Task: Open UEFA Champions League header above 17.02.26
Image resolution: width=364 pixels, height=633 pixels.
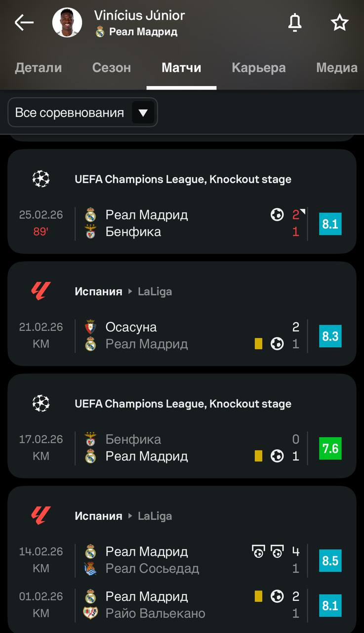Action: 183,404
